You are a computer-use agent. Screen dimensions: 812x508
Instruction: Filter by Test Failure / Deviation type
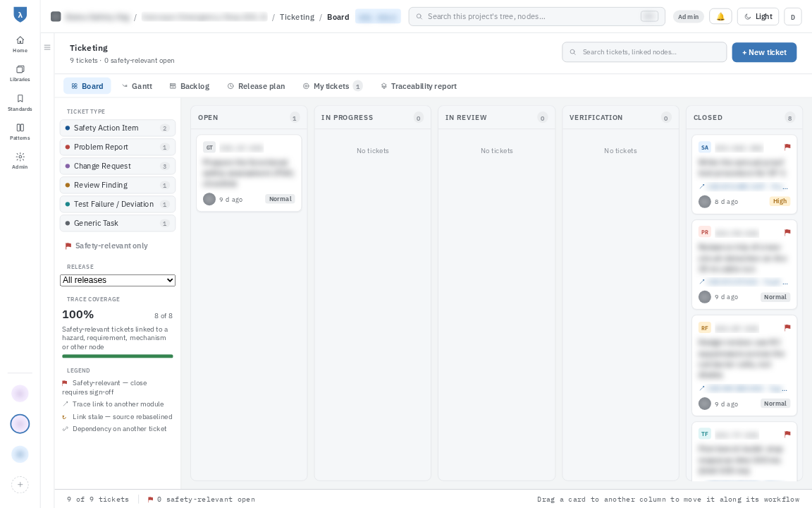tap(118, 204)
